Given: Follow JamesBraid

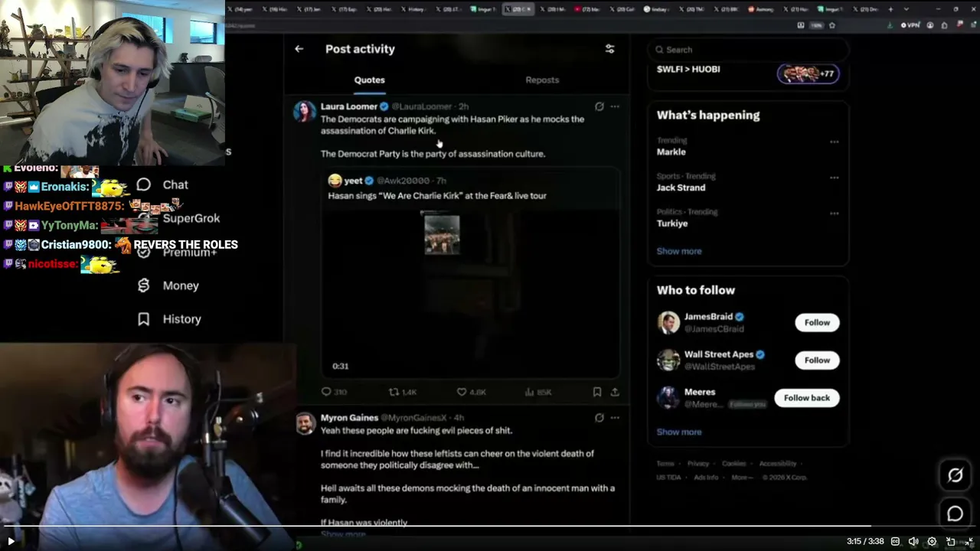Looking at the screenshot, I should click(x=817, y=322).
